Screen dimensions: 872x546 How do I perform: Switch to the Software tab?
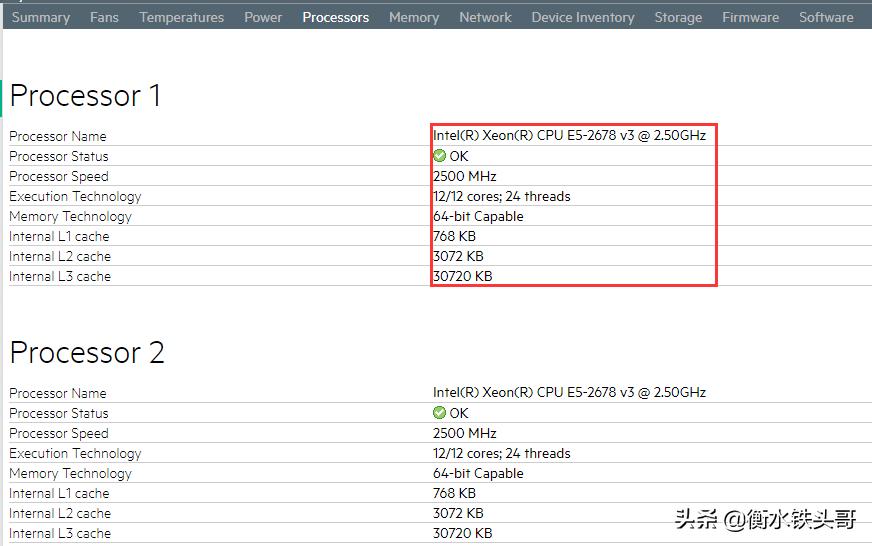coord(826,18)
